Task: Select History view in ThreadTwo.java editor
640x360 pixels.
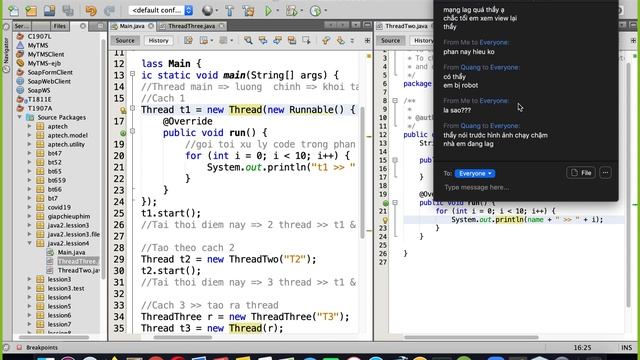Action: pyautogui.click(x=422, y=40)
